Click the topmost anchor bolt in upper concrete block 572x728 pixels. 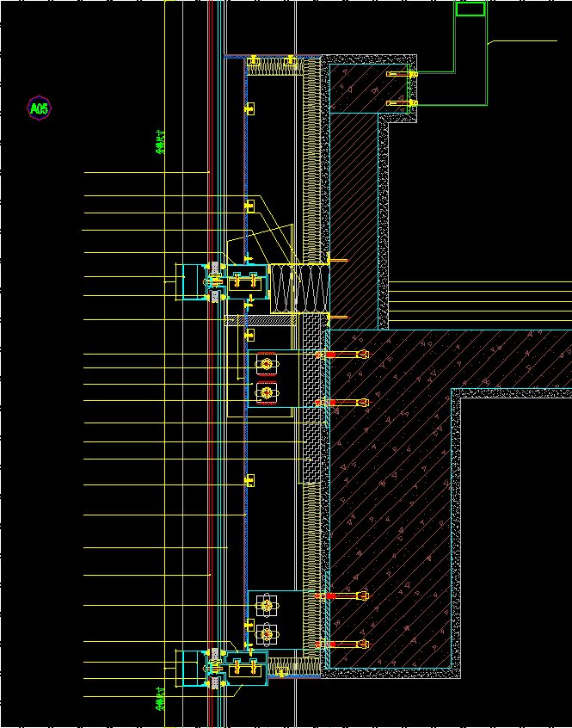click(402, 76)
